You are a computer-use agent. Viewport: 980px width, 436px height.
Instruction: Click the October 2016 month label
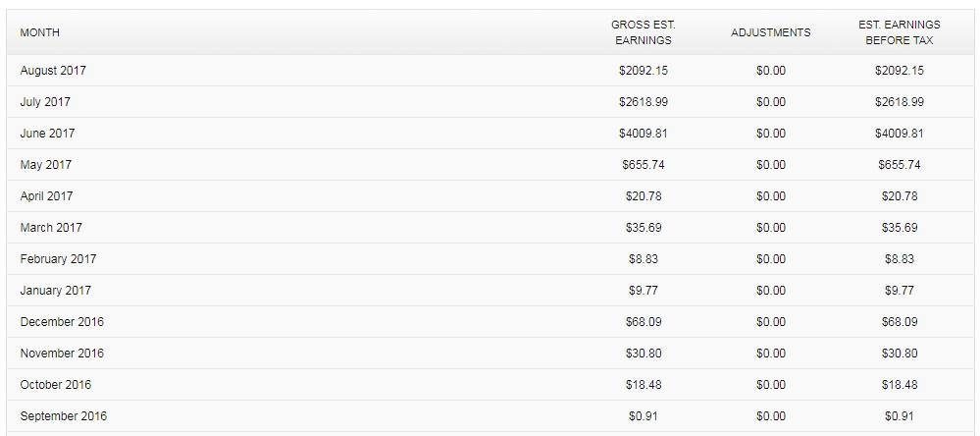(56, 385)
